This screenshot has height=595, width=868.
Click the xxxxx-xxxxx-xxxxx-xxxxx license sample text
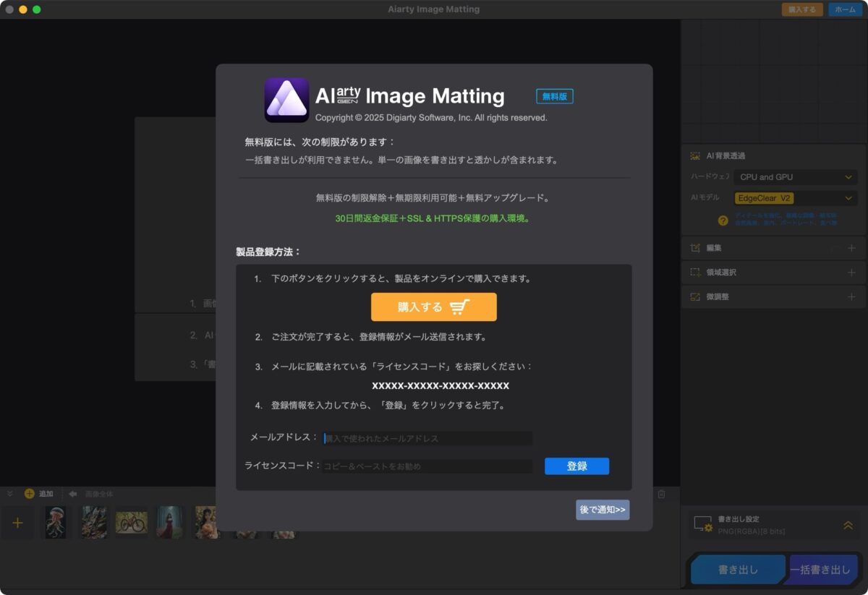click(x=441, y=386)
